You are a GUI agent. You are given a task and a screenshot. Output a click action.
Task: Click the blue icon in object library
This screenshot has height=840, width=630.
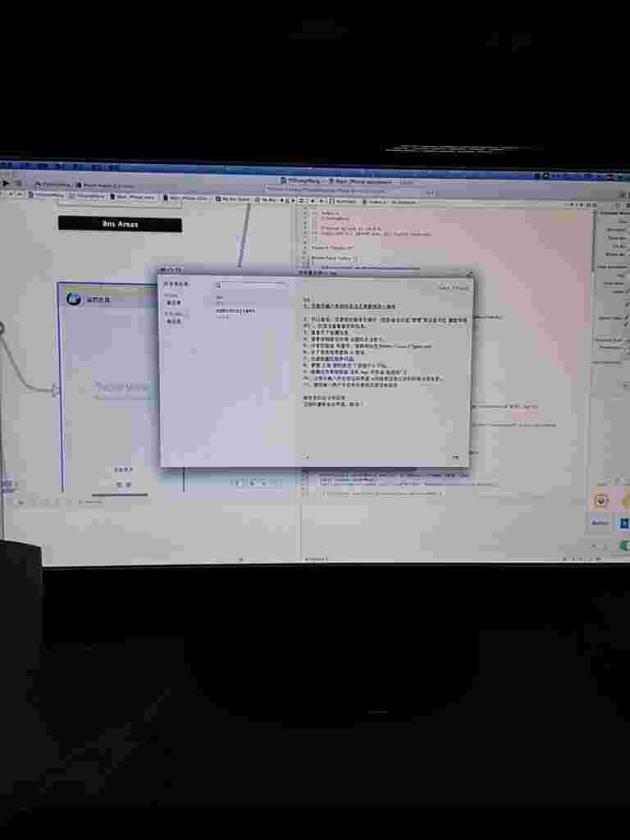pos(624,523)
